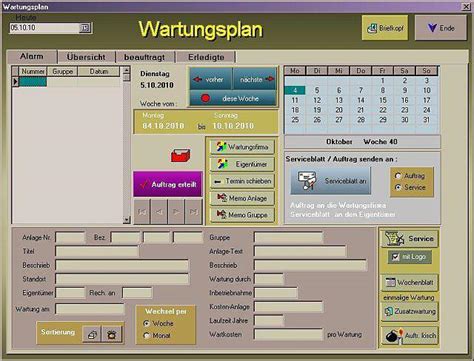The height and width of the screenshot is (361, 474).
Task: Jump to diese Woche
Action: click(x=233, y=99)
